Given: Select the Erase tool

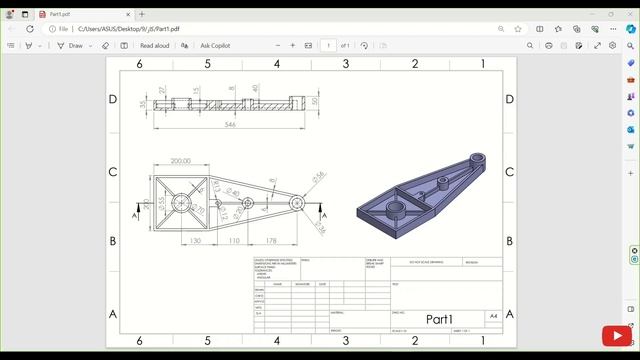Looking at the screenshot, I should (x=105, y=46).
